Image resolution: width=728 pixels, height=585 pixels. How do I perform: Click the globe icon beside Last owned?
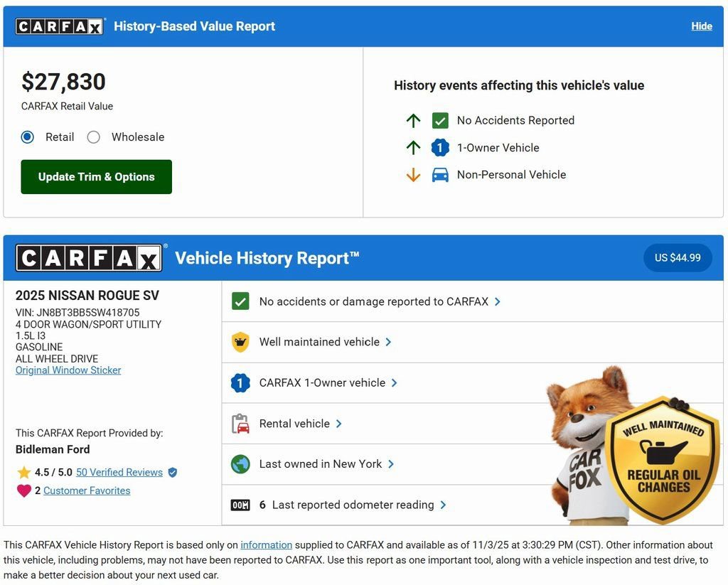coord(240,463)
